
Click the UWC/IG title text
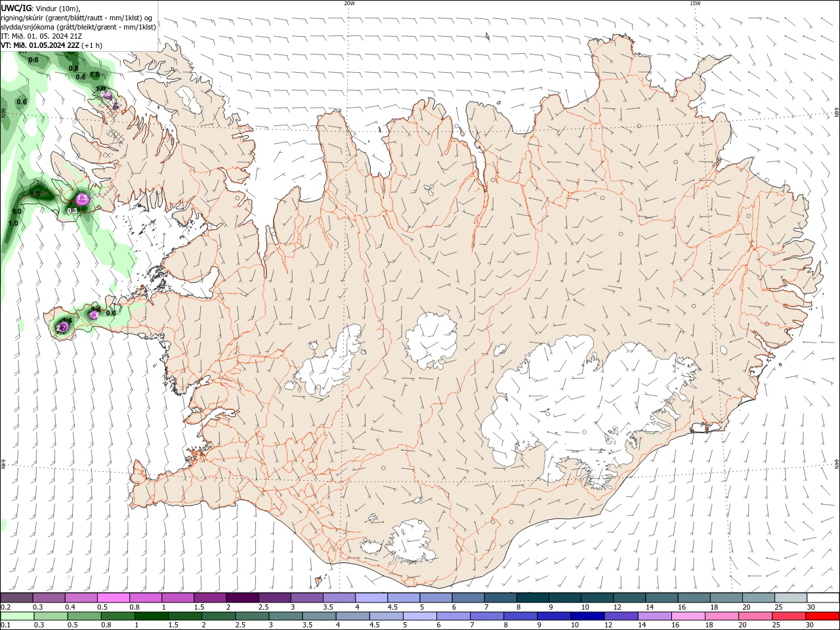click(x=16, y=8)
